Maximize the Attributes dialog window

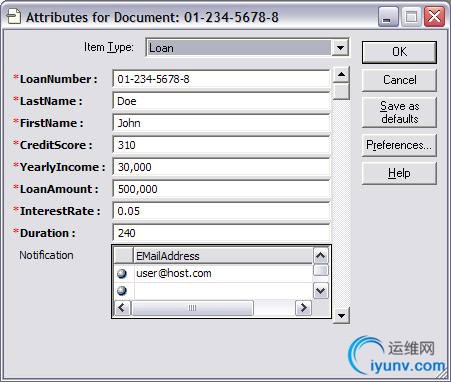411,17
